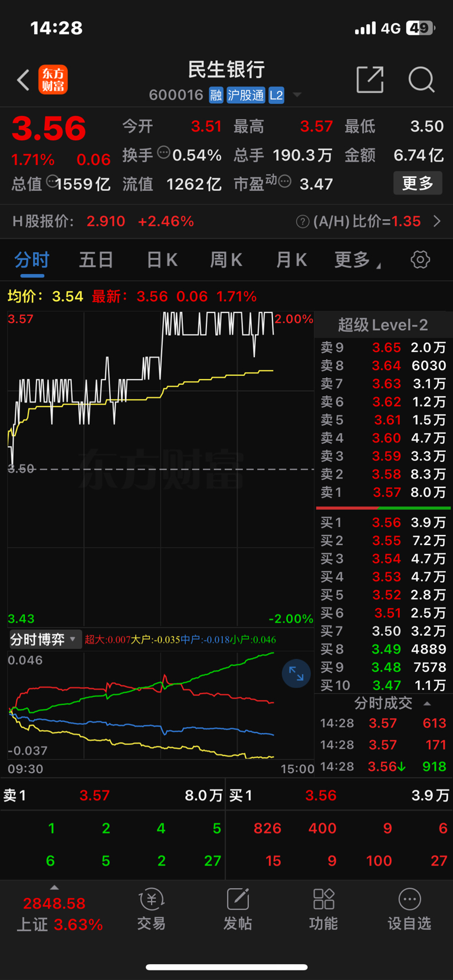Tap buy queue order 826
Viewport: 453px width, 980px height.
pyautogui.click(x=267, y=829)
